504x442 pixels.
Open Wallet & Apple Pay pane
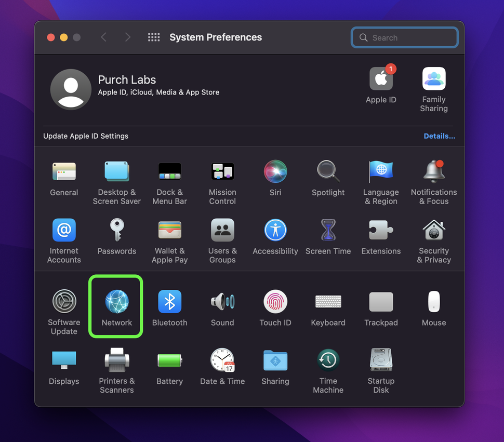coord(170,242)
